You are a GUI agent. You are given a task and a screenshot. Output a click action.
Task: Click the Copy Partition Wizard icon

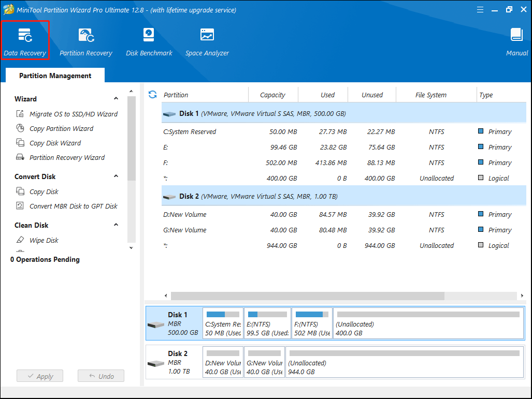tap(20, 128)
